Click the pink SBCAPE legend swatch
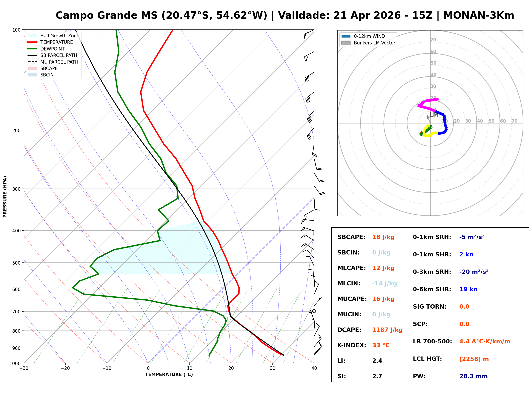The image size is (532, 393). [x=32, y=68]
